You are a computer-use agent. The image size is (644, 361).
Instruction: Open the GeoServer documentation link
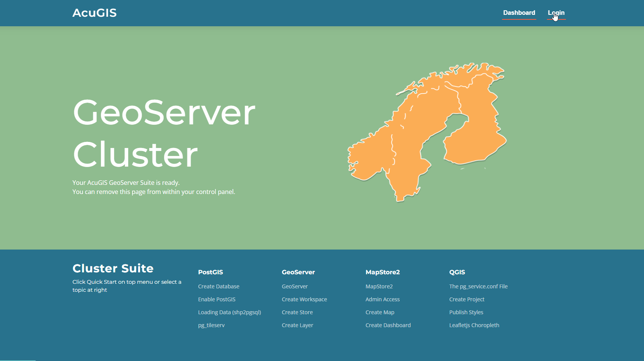[295, 286]
